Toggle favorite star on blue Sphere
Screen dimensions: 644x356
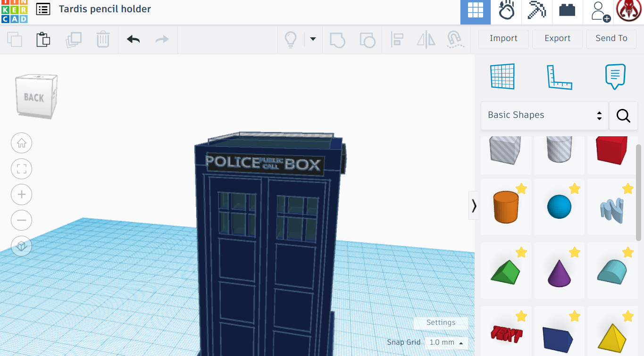coord(575,189)
